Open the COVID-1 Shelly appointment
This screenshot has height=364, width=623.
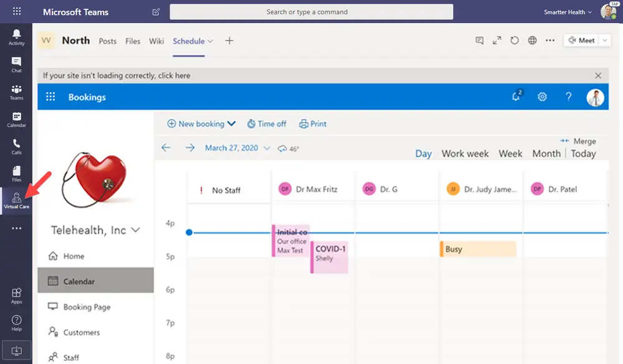tap(329, 257)
